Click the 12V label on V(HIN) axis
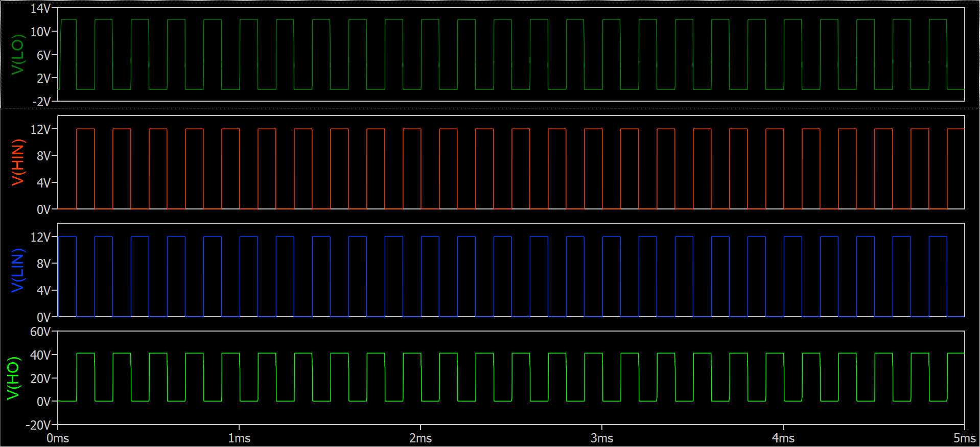Image resolution: width=980 pixels, height=447 pixels. point(40,129)
